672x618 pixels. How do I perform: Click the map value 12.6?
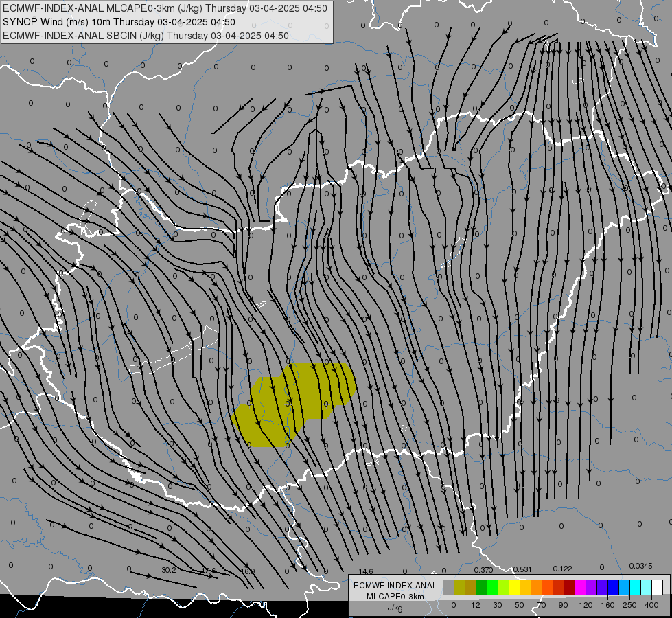[x=209, y=571]
